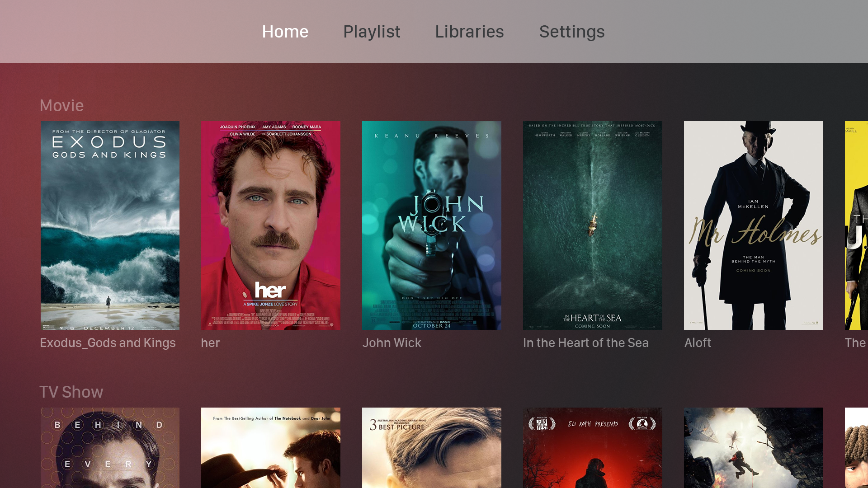Click the 'Movie' section heading
The height and width of the screenshot is (488, 868).
tap(61, 106)
